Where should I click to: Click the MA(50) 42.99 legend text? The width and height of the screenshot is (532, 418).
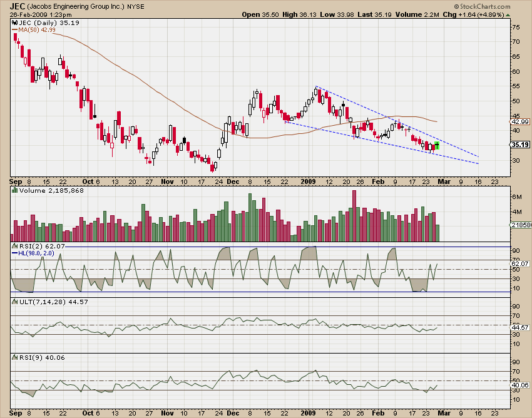[x=37, y=30]
